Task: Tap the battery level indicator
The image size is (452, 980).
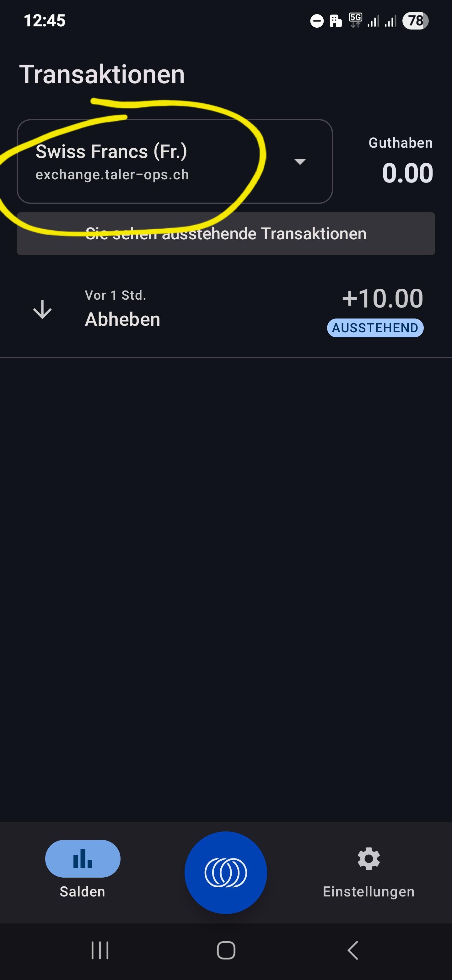Action: [415, 20]
